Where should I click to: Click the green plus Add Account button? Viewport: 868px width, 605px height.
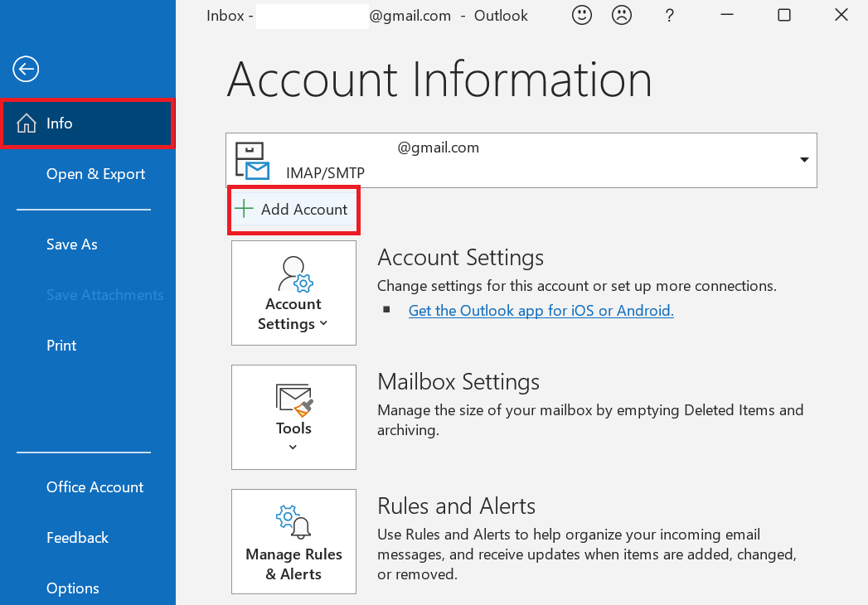[x=294, y=210]
